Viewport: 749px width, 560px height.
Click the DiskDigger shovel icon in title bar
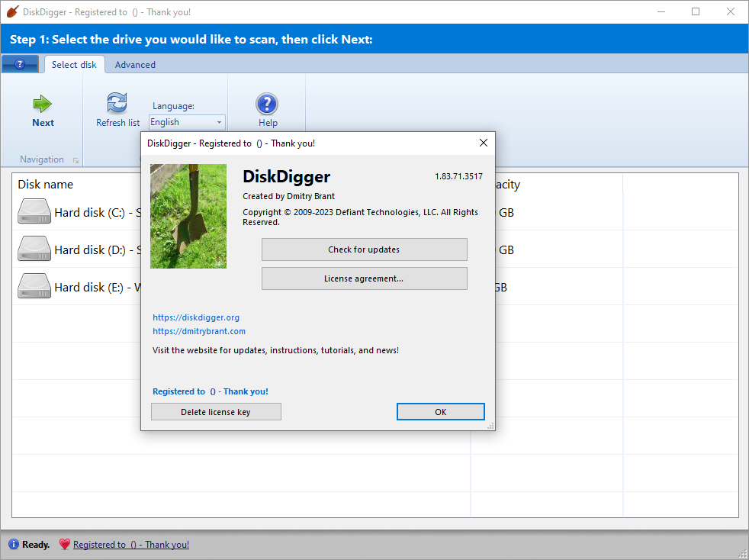tap(12, 12)
